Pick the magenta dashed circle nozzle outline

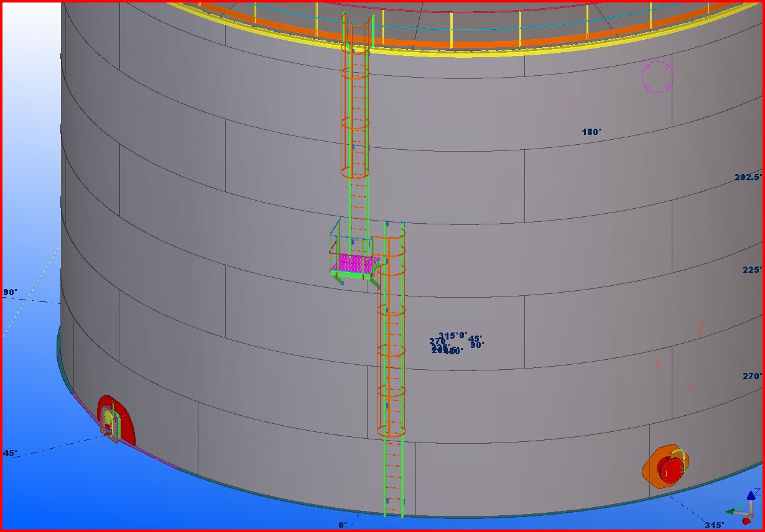click(x=657, y=77)
